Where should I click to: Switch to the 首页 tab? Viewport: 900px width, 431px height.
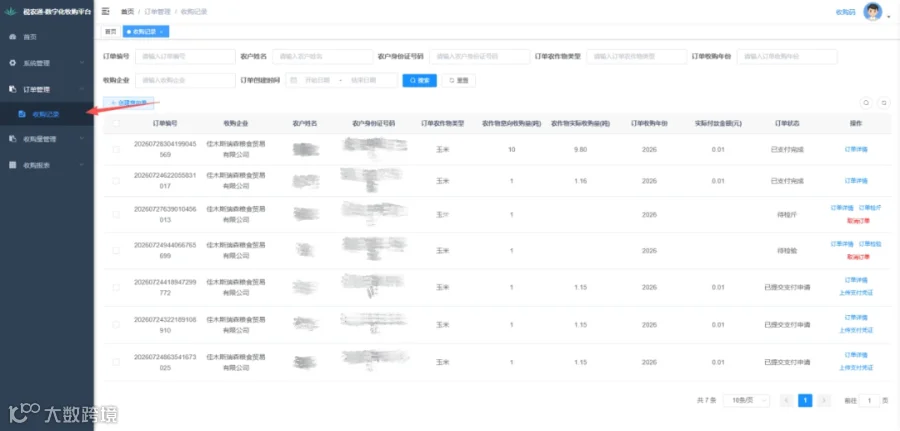[x=110, y=32]
